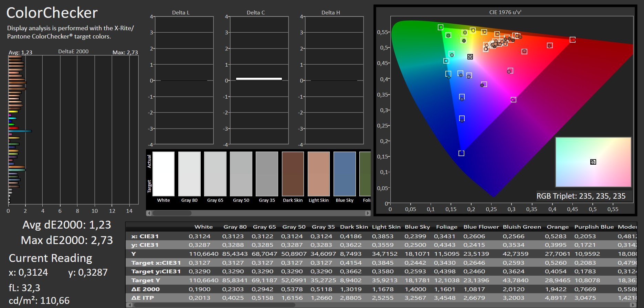Click the Gray 50 swatch
The height and width of the screenshot is (308, 644).
(x=241, y=174)
